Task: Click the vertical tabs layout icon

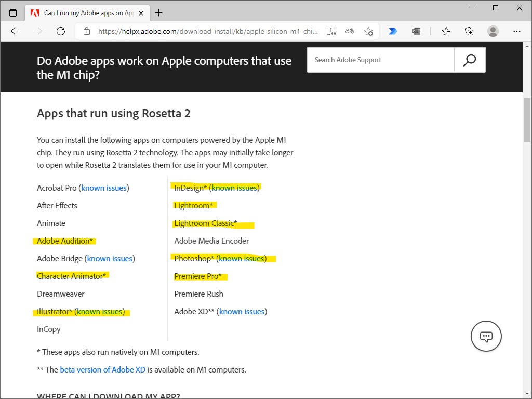Action: 13,12
